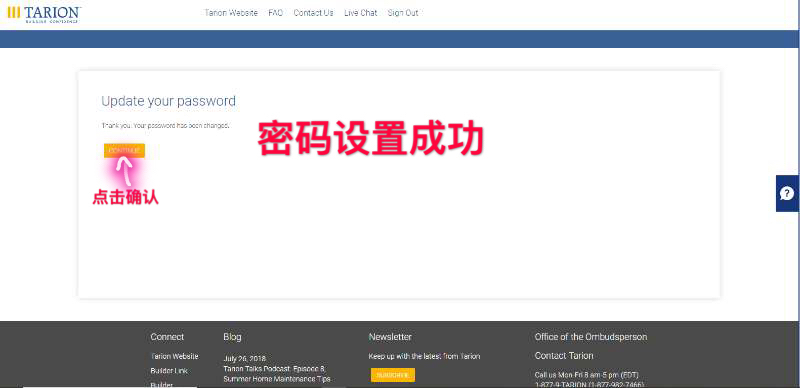Click the orange Continue button
This screenshot has height=388, width=800.
[124, 151]
